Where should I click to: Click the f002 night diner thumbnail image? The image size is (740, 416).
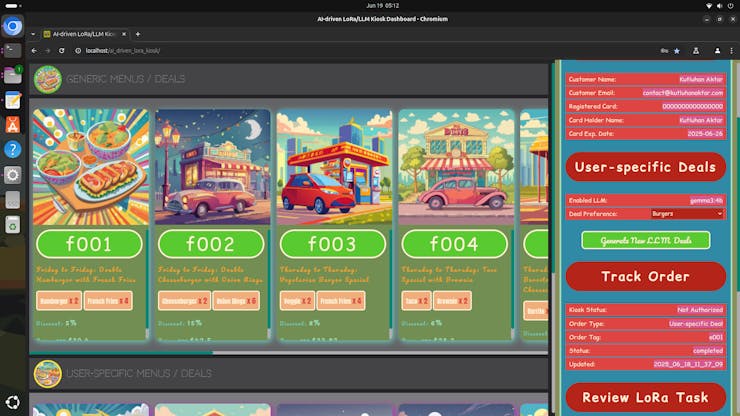(212, 167)
